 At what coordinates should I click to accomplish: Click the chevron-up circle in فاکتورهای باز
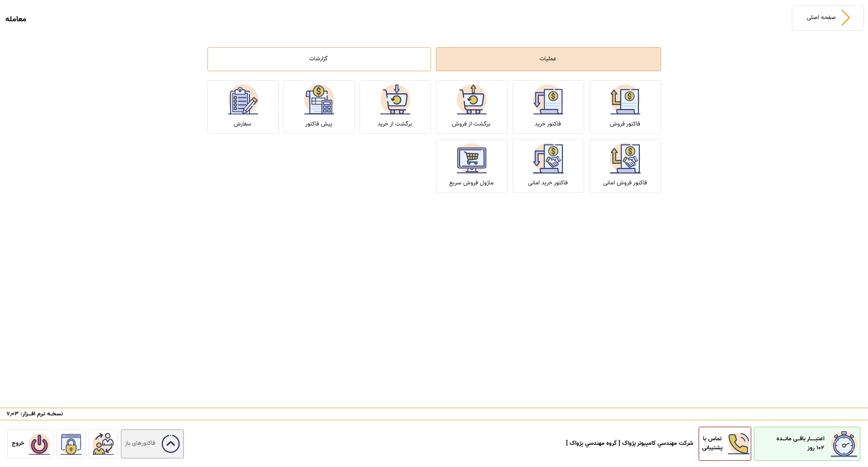[x=171, y=444]
